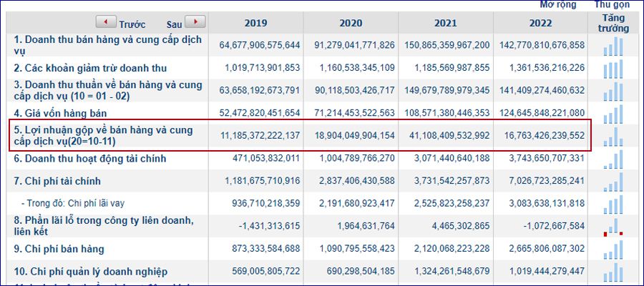Open growth chart for Lợi nhuận gộp row

[613, 137]
